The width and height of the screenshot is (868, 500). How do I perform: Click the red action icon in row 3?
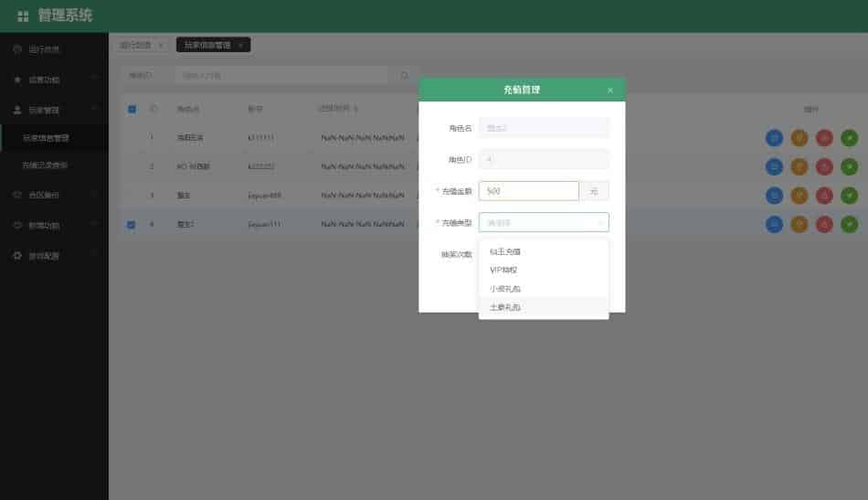click(x=824, y=195)
